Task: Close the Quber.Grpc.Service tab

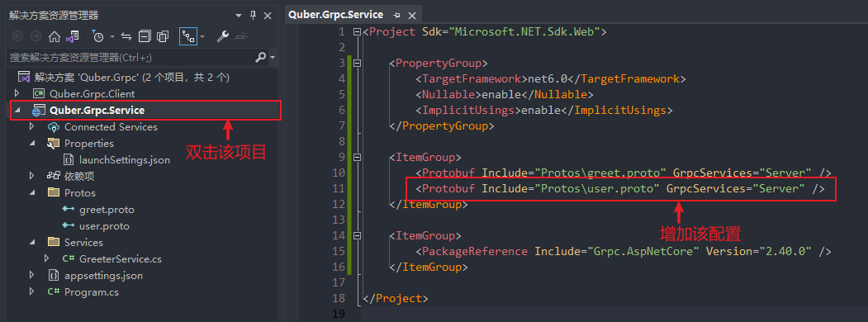Action: click(x=411, y=16)
